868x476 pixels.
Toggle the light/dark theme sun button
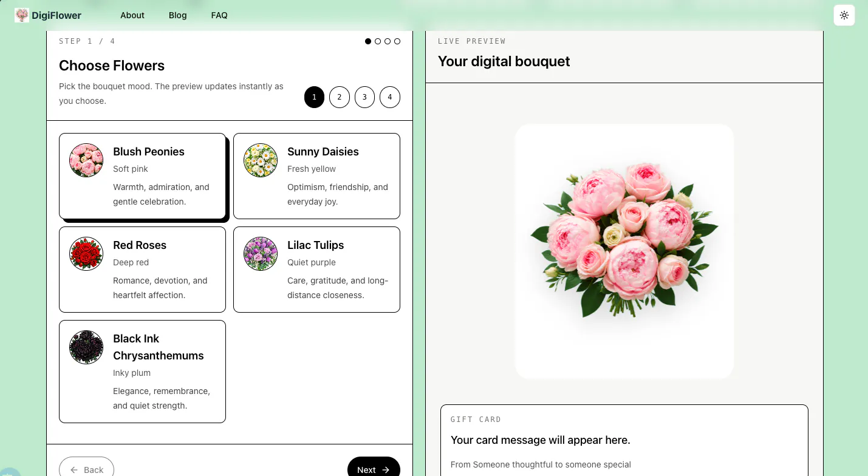click(x=844, y=15)
